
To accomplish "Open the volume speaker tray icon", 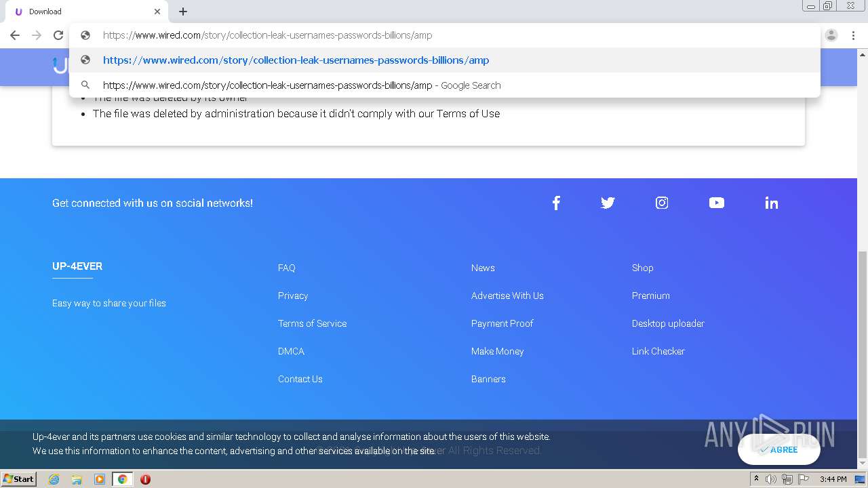I will pos(771,479).
